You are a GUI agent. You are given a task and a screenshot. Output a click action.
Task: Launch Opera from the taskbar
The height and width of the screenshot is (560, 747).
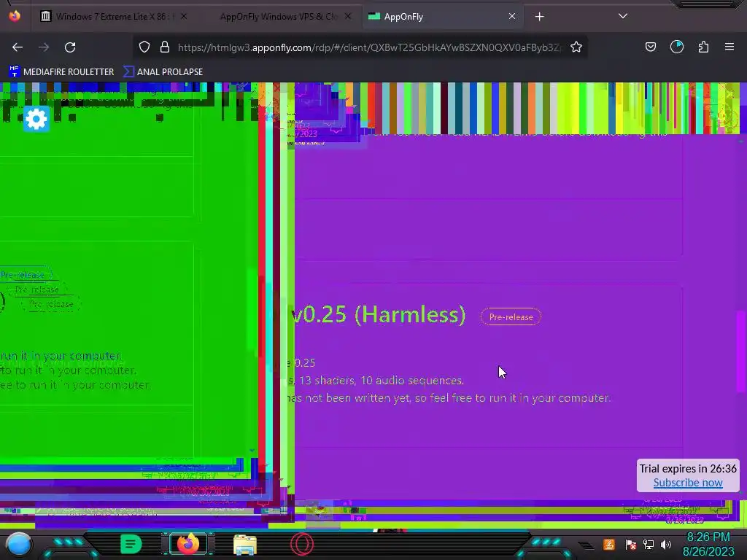(302, 544)
